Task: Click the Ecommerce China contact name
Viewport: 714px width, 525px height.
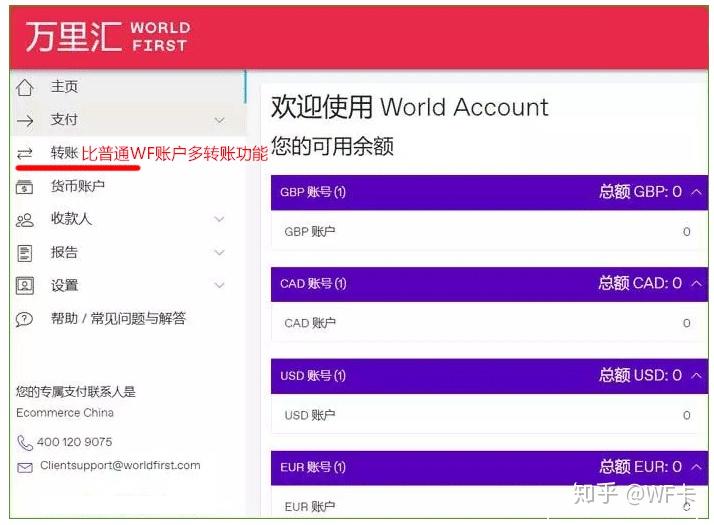Action: tap(65, 413)
